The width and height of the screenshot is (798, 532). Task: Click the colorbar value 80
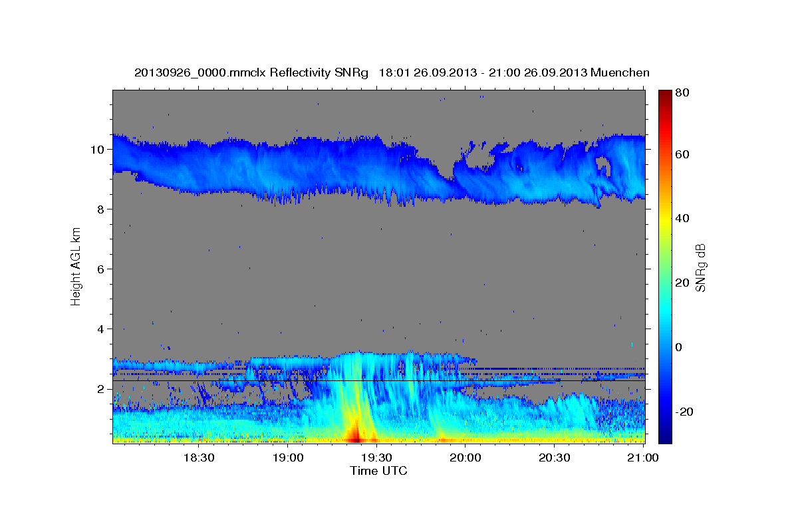[682, 94]
